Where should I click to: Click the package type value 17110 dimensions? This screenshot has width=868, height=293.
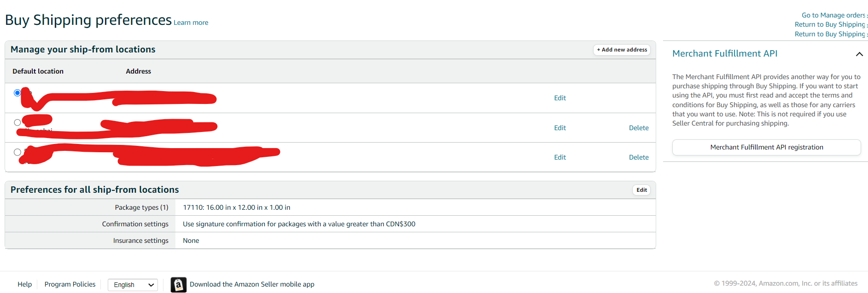(x=237, y=207)
